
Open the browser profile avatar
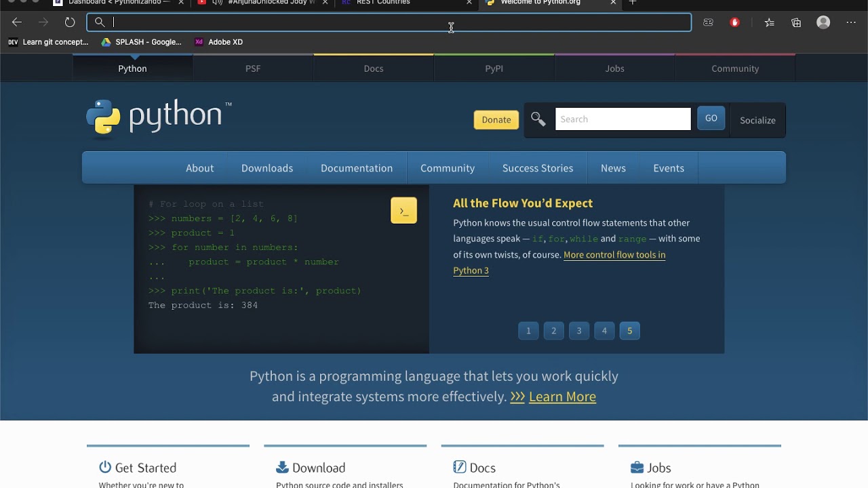[823, 22]
